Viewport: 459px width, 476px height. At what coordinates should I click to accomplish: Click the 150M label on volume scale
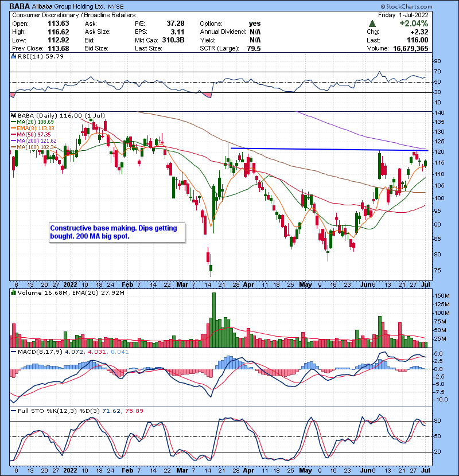[x=442, y=296]
